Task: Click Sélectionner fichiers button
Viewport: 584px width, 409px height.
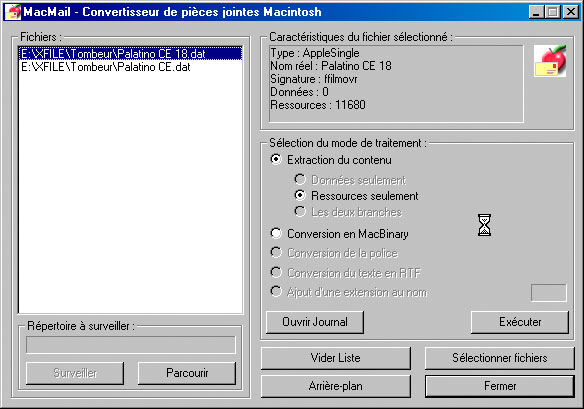Action: pyautogui.click(x=499, y=358)
